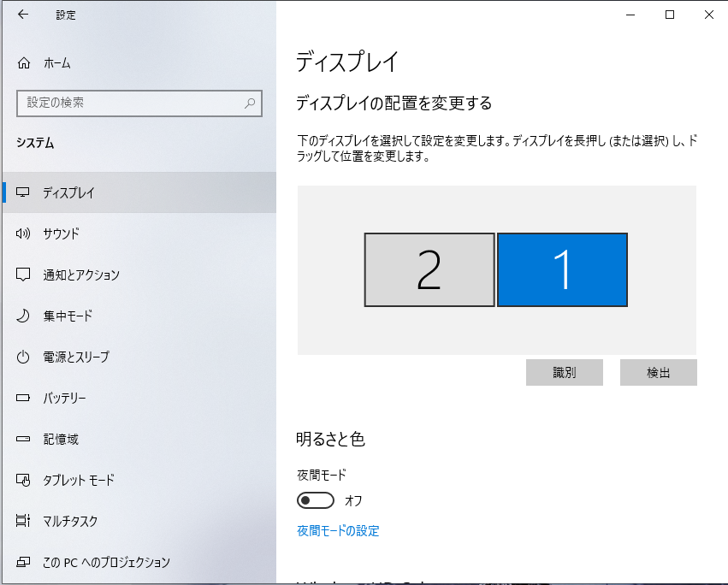Click the Sound speaker icon
Screen dimensions: 728x585
(x=24, y=233)
